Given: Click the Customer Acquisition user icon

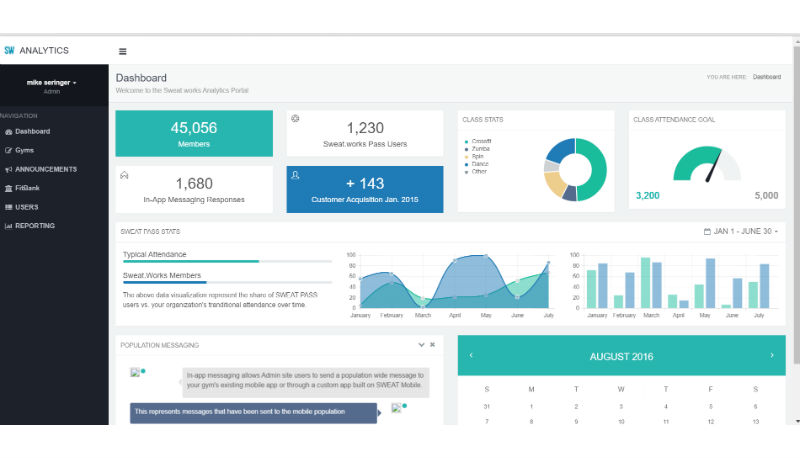Looking at the screenshot, I should click(x=295, y=175).
